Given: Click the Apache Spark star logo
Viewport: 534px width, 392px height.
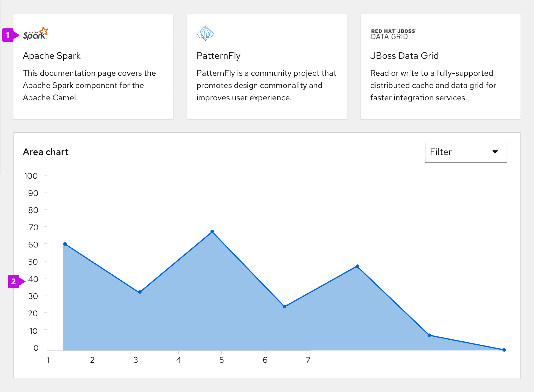Looking at the screenshot, I should [36, 34].
